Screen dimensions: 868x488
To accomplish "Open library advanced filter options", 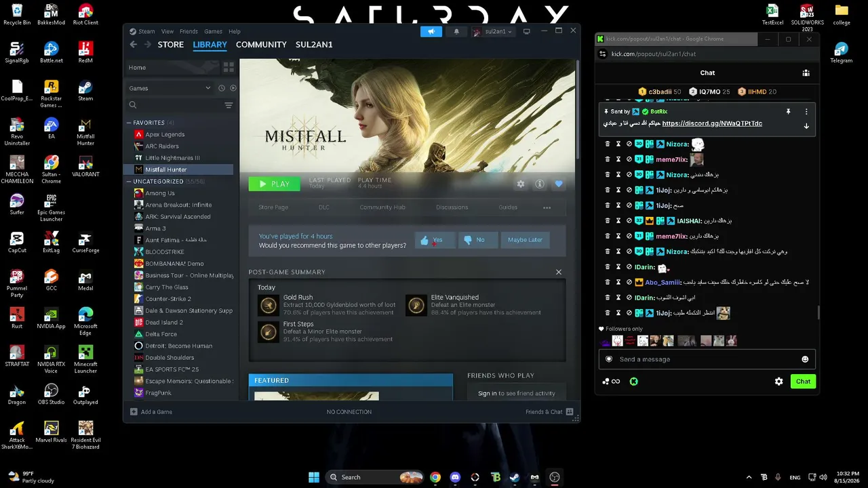I will 229,105.
